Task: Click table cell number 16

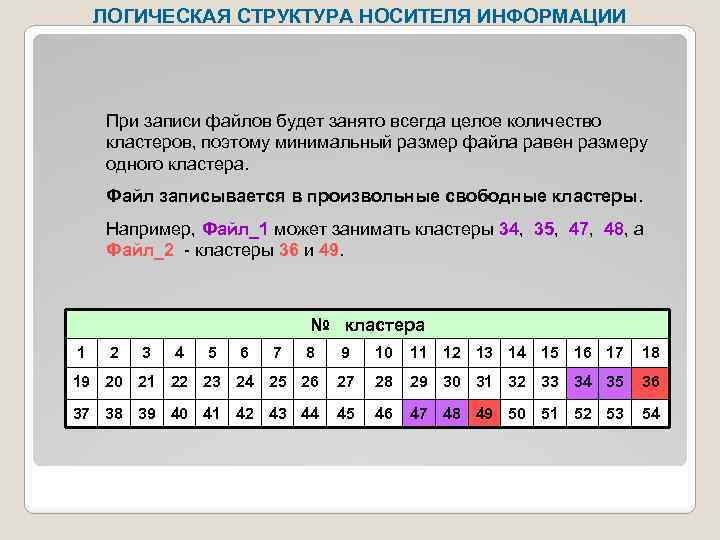Action: tap(583, 353)
